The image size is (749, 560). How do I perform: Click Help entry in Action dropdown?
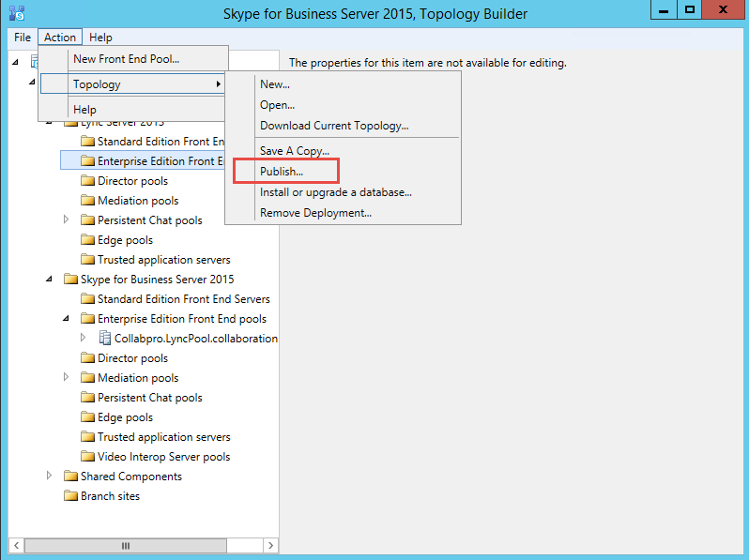tap(133, 110)
